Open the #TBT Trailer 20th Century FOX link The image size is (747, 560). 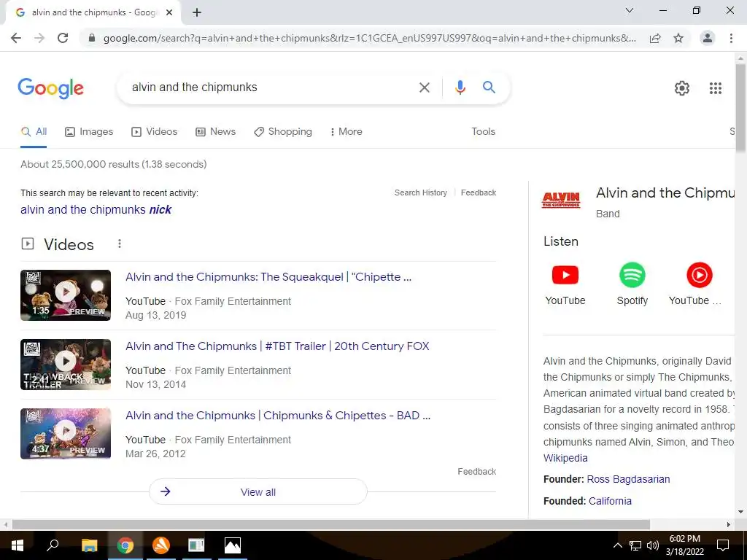[277, 346]
